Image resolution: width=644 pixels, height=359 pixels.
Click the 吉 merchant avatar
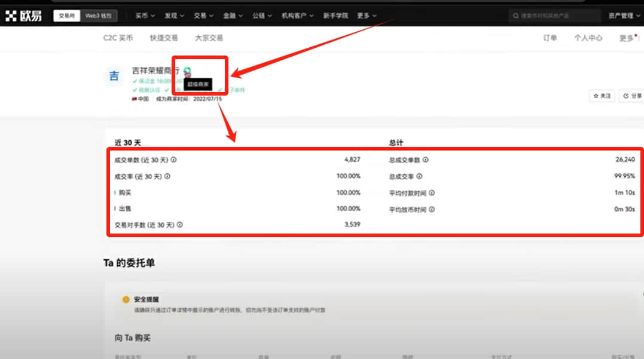coord(114,76)
